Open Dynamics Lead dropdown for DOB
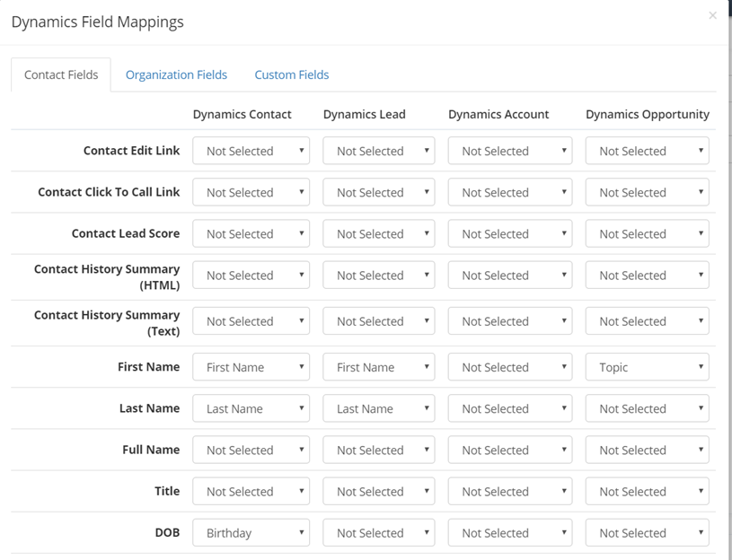 click(379, 533)
